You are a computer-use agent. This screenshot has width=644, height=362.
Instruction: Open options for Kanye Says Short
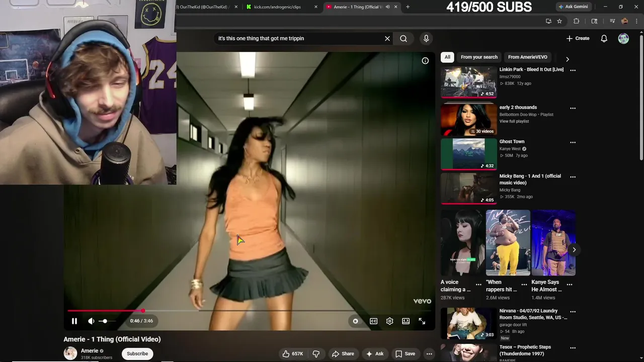pyautogui.click(x=570, y=285)
